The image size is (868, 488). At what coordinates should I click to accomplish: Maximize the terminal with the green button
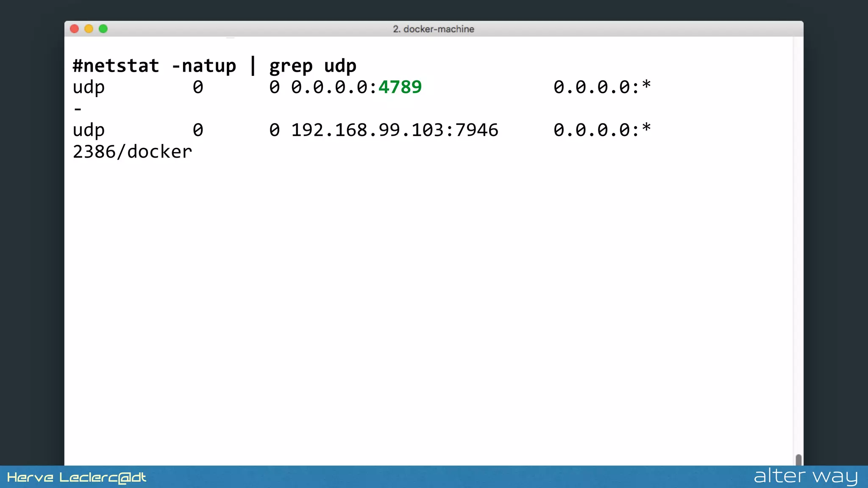coord(103,29)
